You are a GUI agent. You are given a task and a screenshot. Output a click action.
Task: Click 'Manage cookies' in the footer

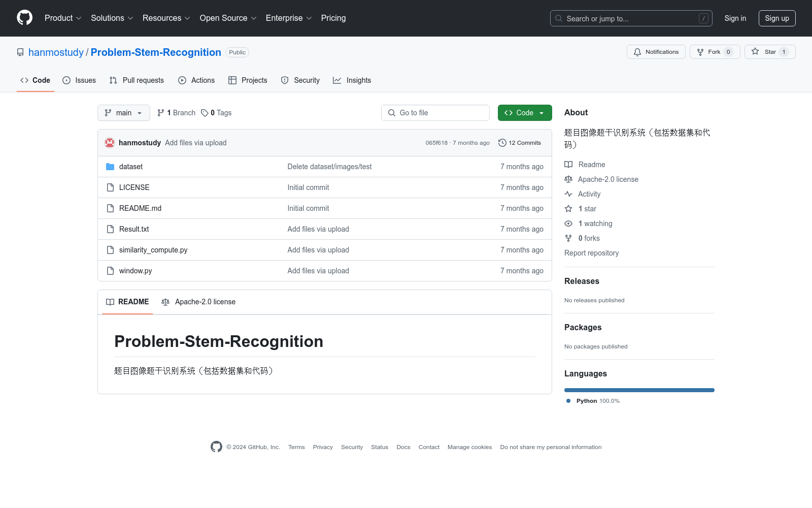coord(470,447)
